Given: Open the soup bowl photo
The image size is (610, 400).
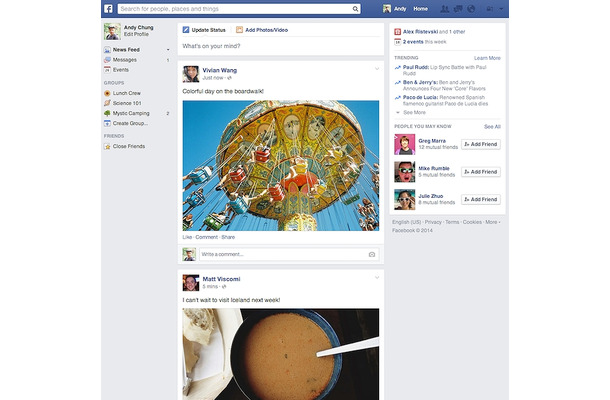Looking at the screenshot, I should (x=281, y=354).
